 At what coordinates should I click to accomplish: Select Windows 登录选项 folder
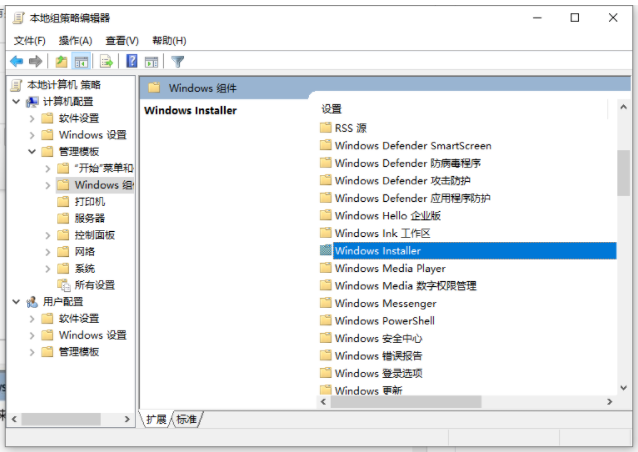378,373
